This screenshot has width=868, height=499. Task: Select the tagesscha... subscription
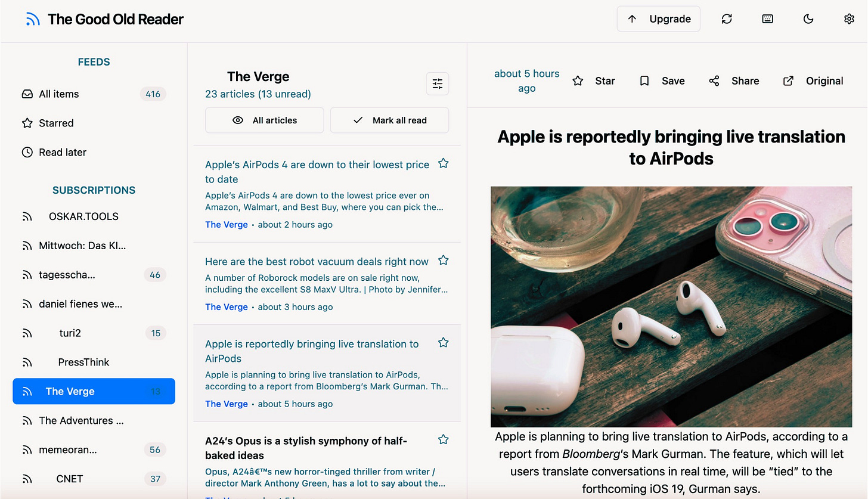[x=94, y=275]
